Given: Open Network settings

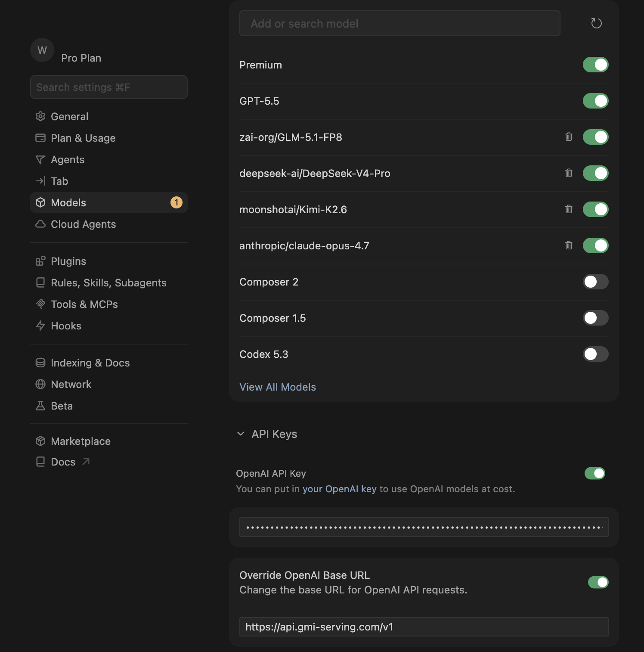Looking at the screenshot, I should click(109, 384).
